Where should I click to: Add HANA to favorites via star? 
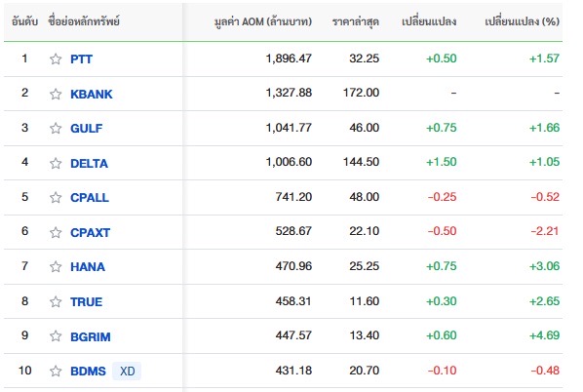[x=56, y=266]
